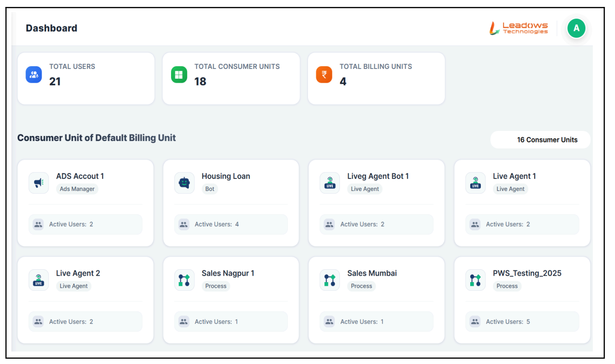Click the blue Total Users icon
This screenshot has height=364, width=615.
coord(34,74)
